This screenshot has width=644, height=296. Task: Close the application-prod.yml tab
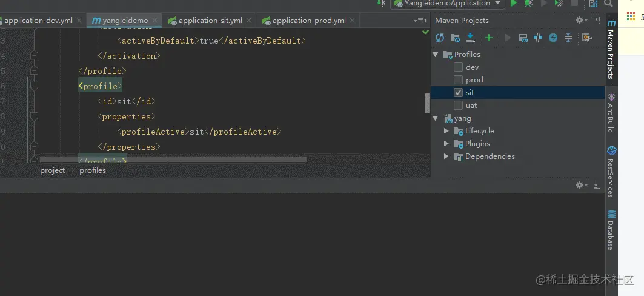353,21
